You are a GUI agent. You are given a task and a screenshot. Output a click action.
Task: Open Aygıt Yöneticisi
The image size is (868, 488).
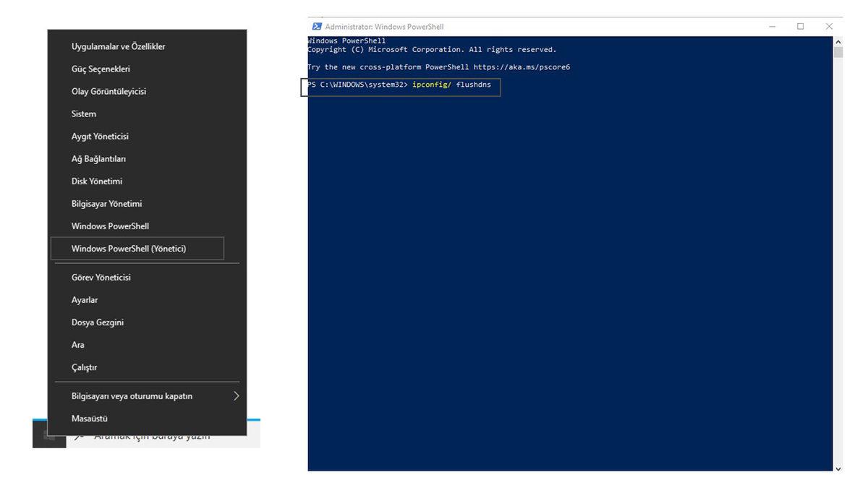[100, 137]
